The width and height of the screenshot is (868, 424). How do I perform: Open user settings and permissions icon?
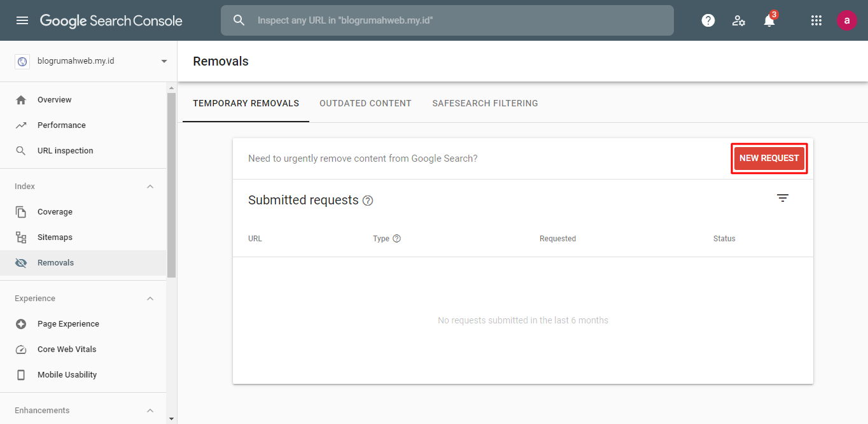(x=738, y=20)
